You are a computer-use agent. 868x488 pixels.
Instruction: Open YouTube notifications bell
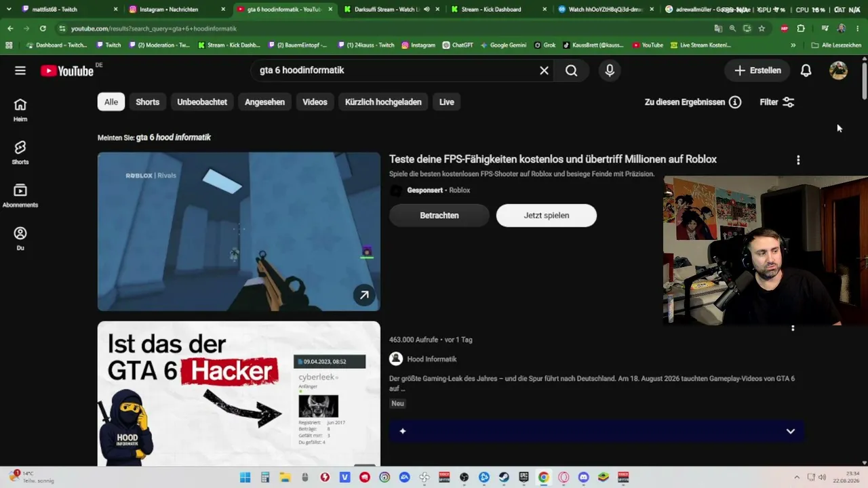click(806, 70)
